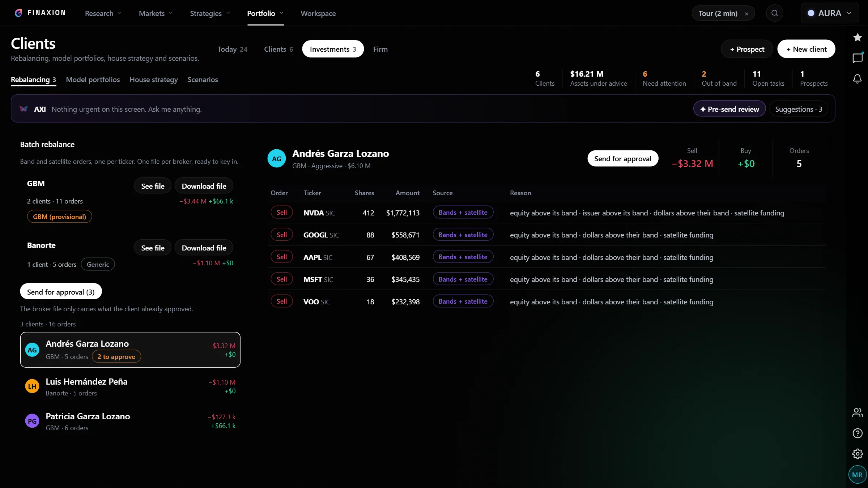Open the search magnifier icon

pyautogui.click(x=774, y=13)
